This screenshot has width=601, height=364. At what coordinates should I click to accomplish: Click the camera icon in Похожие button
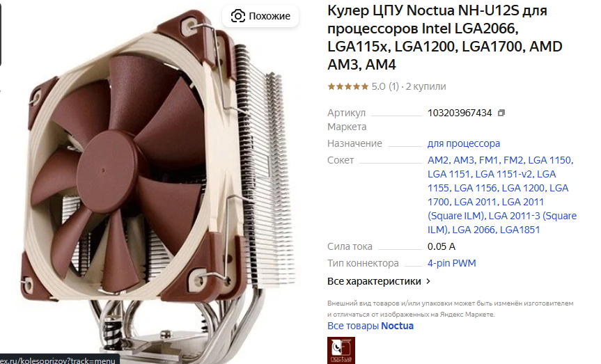click(237, 16)
